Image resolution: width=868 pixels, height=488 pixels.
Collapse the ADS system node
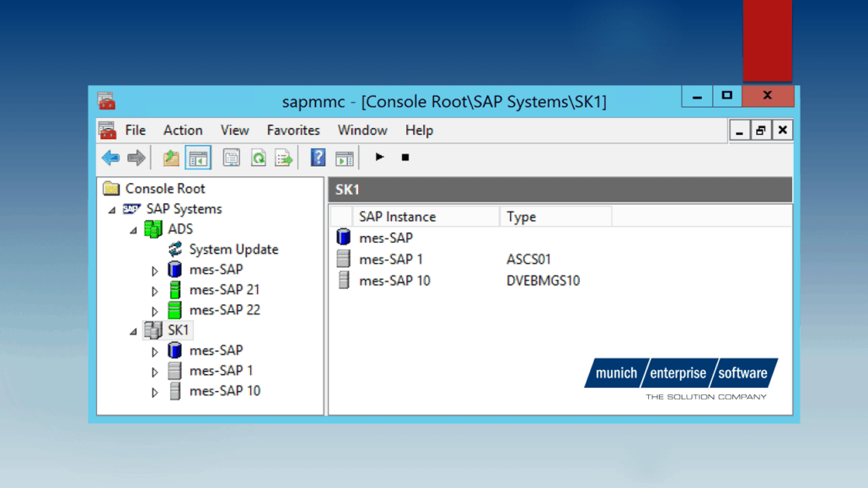pos(133,230)
